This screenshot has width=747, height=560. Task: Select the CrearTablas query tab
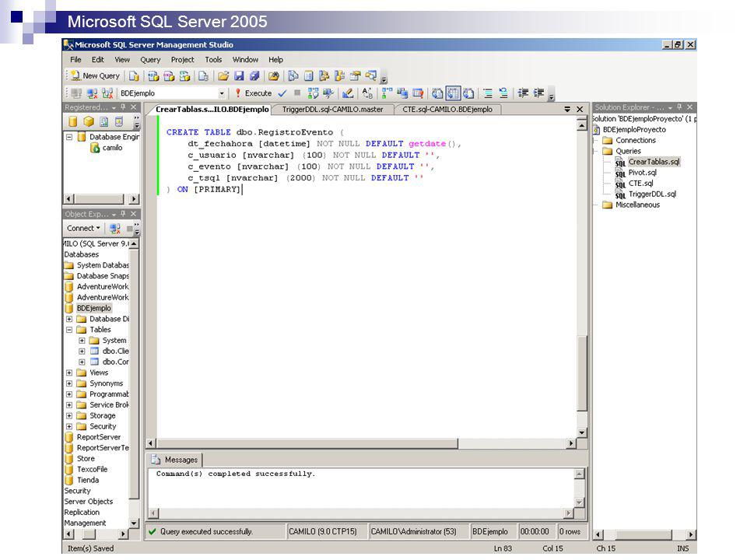pyautogui.click(x=212, y=110)
